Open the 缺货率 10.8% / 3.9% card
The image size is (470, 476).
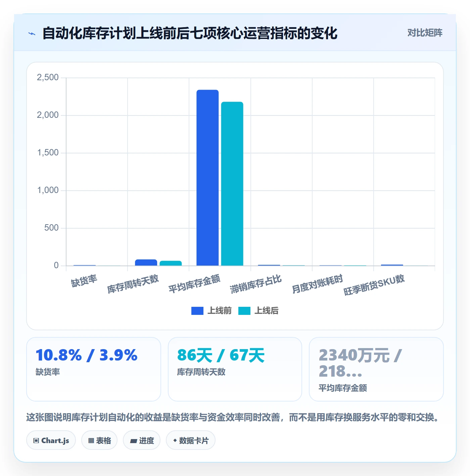94,369
